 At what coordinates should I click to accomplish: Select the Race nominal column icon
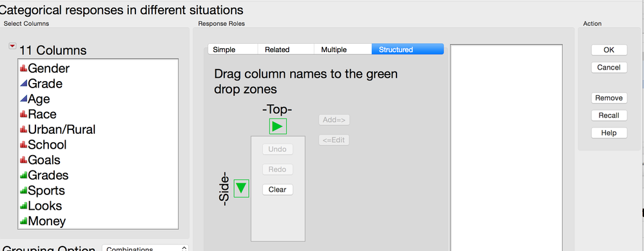click(23, 114)
